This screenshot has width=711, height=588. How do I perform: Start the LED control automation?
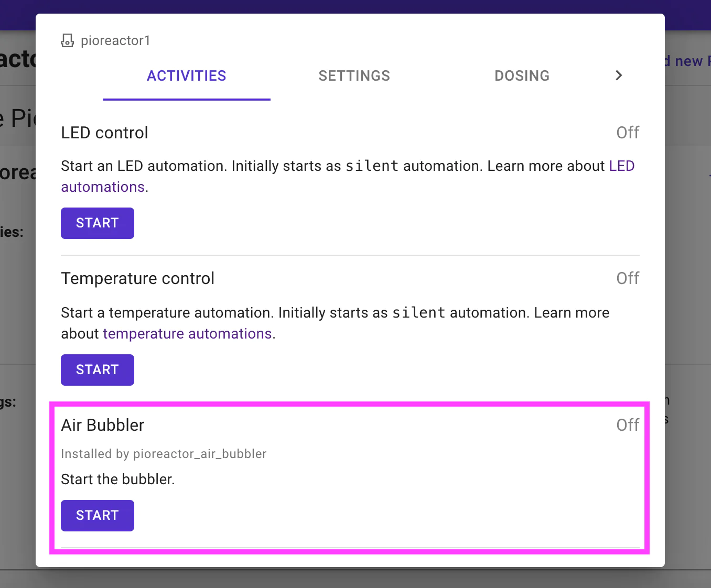98,223
